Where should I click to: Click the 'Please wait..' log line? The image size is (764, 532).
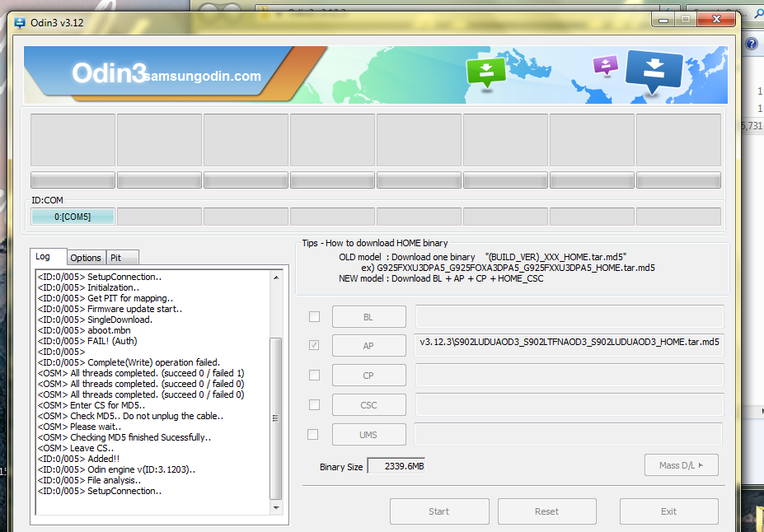(79, 427)
